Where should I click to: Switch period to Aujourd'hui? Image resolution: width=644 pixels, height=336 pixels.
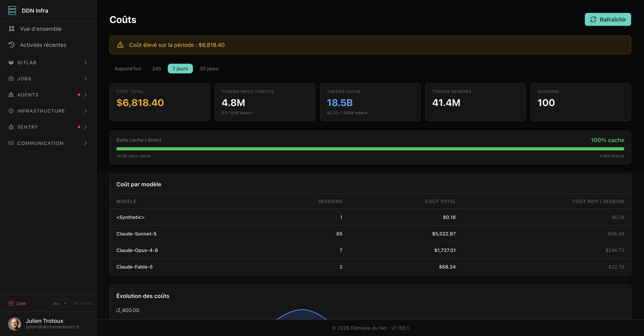[127, 69]
